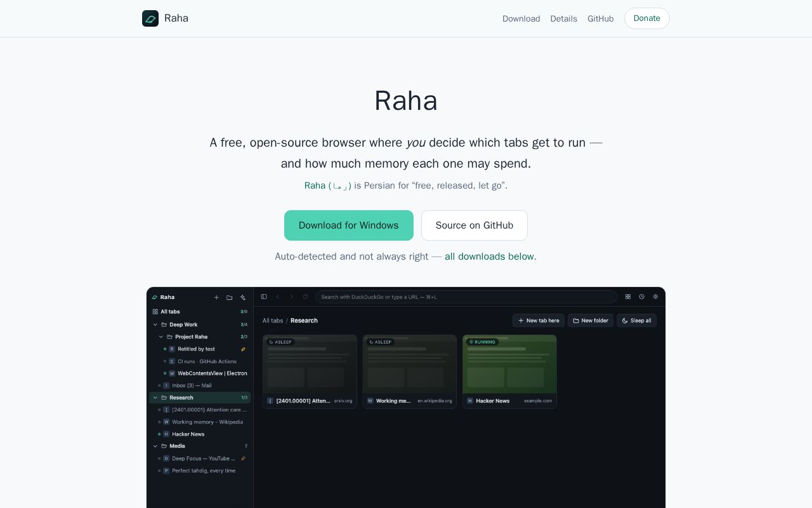Click the reload icon in the browser toolbar
Image resolution: width=812 pixels, height=508 pixels.
coord(305,297)
